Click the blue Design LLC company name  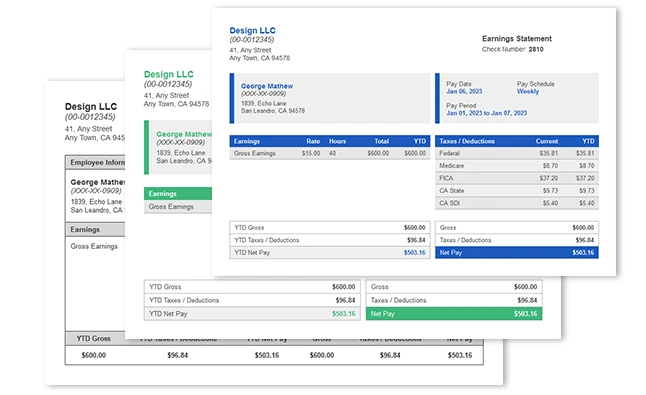pos(252,30)
